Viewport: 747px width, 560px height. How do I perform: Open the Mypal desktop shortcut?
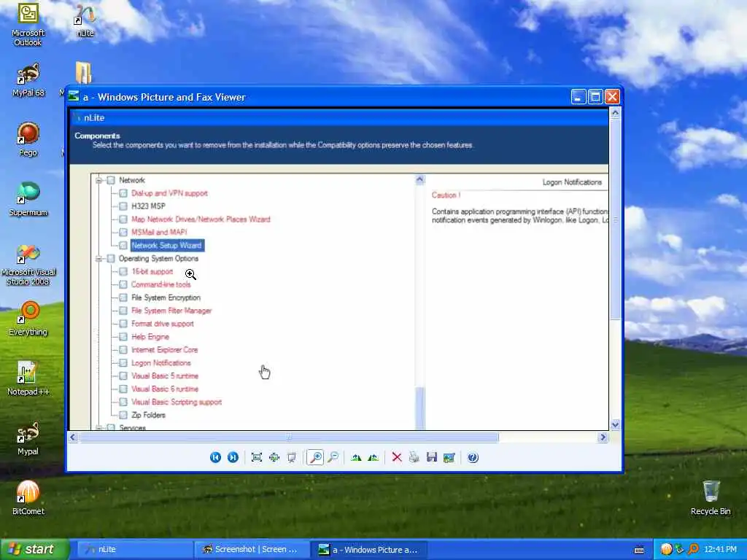pyautogui.click(x=28, y=438)
